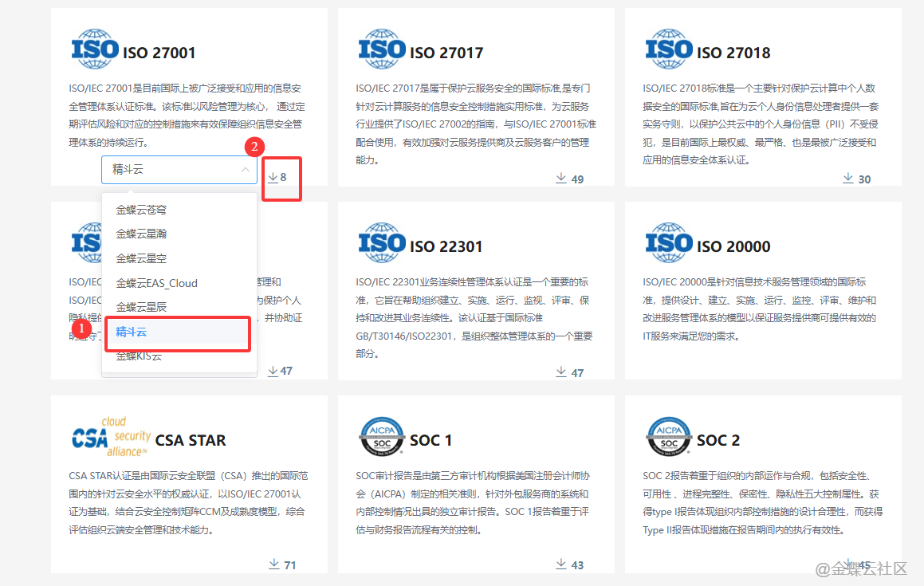Click the ISO 27017 card title

446,53
